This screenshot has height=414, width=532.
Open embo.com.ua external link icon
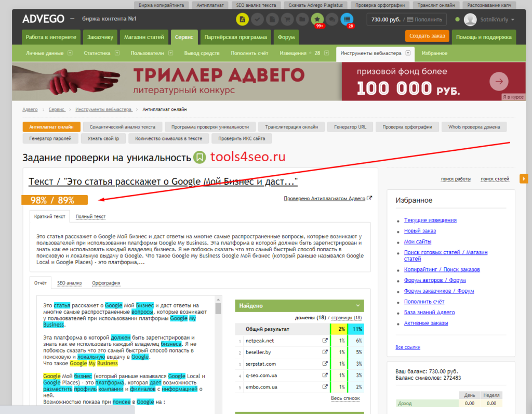click(x=325, y=386)
